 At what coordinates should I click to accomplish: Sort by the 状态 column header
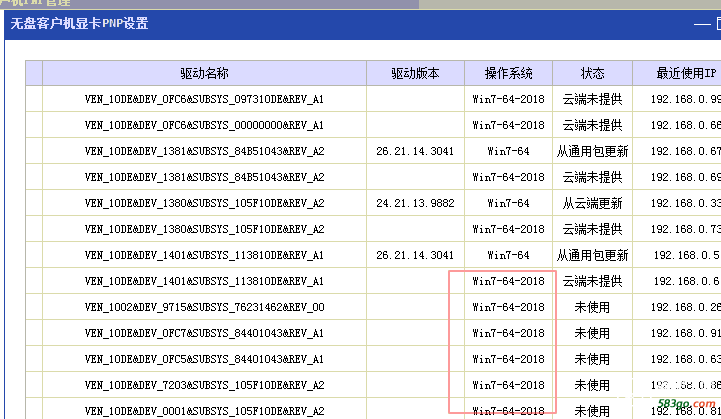pos(592,73)
